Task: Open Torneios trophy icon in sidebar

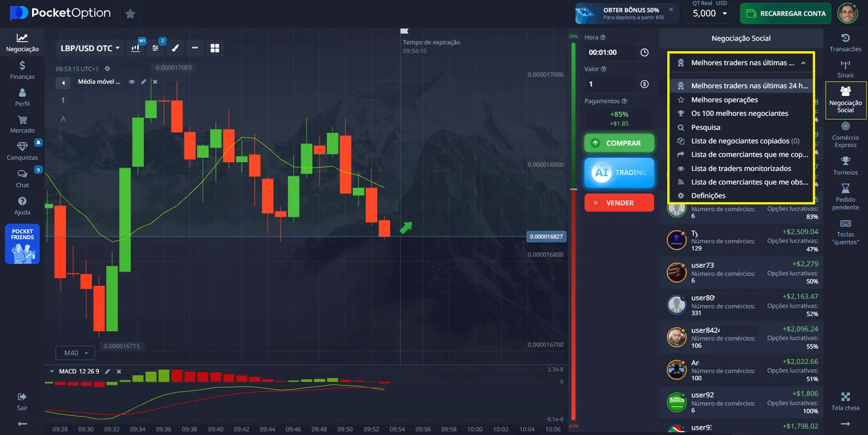Action: [x=845, y=165]
